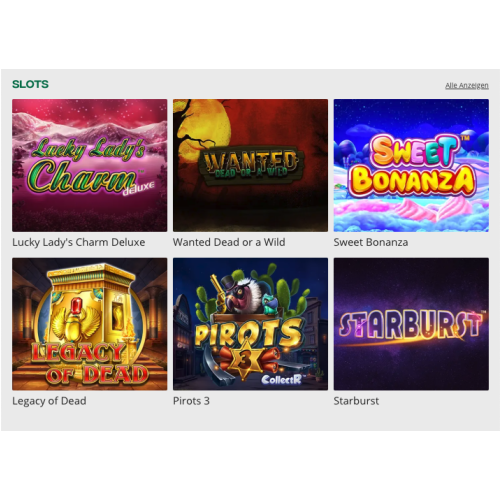Image resolution: width=500 pixels, height=500 pixels.
Task: Click the Wanted wooden sign logo
Action: [251, 166]
